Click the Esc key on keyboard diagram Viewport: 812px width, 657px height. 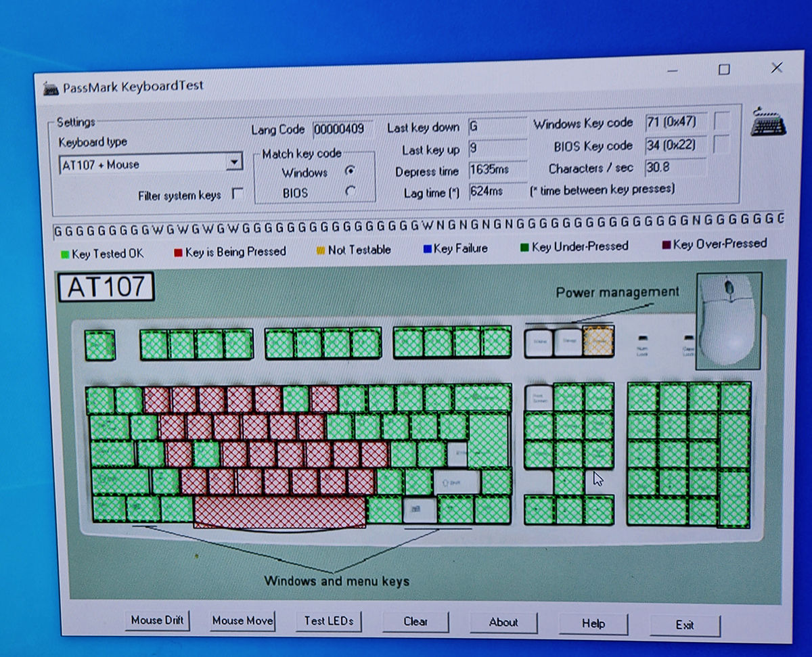pyautogui.click(x=100, y=345)
